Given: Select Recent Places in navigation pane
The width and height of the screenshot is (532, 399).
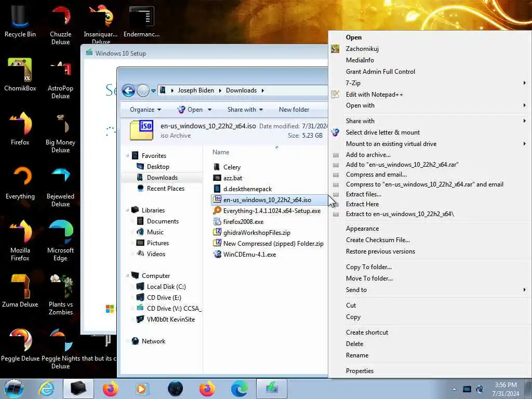Looking at the screenshot, I should 166,188.
